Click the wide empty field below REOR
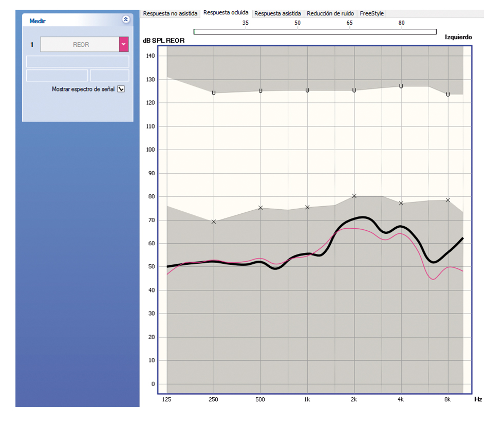Screen dimensions: 504x422 point(78,62)
